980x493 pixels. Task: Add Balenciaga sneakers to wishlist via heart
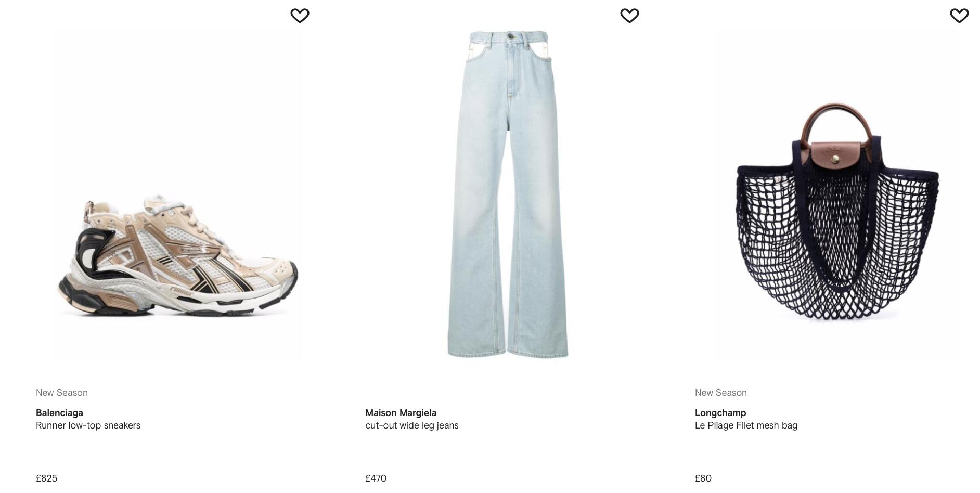click(x=300, y=16)
